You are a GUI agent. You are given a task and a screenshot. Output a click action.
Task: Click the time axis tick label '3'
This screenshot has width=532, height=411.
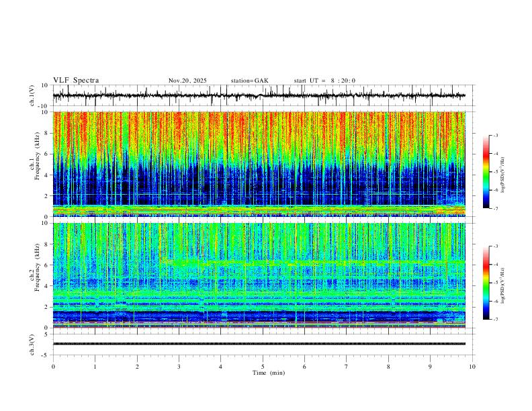point(179,367)
